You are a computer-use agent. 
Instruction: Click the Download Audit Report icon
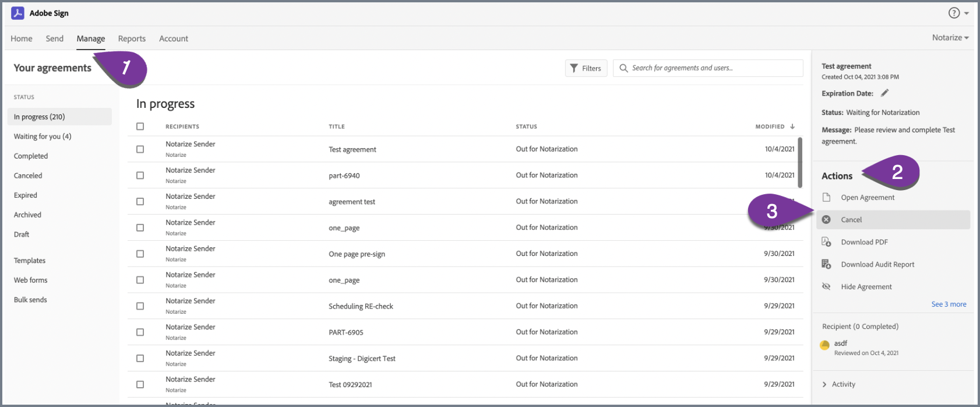click(826, 264)
